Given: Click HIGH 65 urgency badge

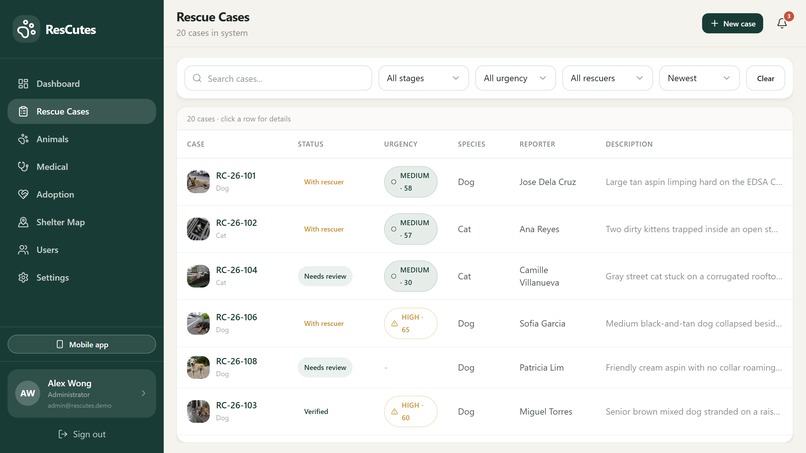Looking at the screenshot, I should coord(411,323).
